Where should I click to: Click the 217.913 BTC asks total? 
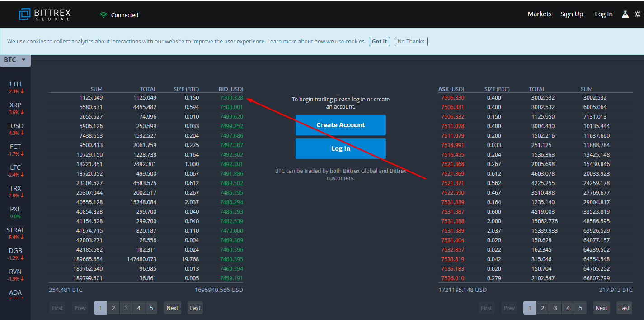pos(616,290)
